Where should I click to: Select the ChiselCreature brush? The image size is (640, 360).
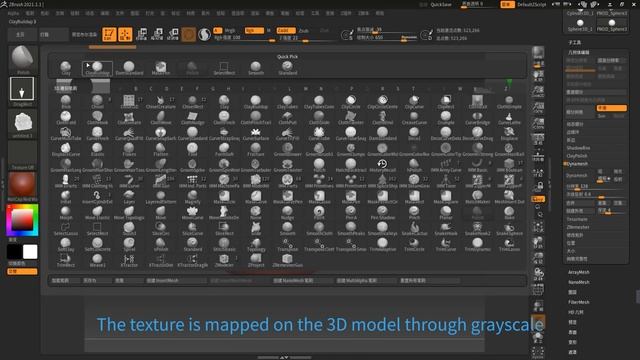pyautogui.click(x=161, y=102)
